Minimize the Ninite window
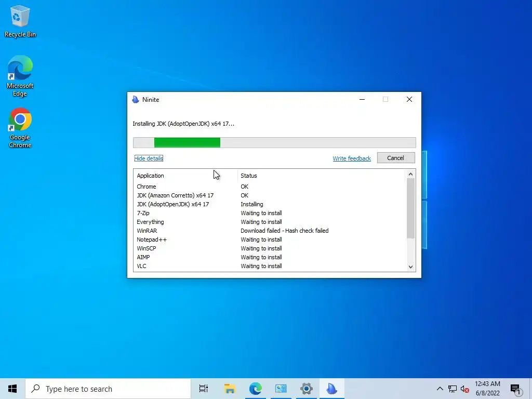 pos(362,99)
